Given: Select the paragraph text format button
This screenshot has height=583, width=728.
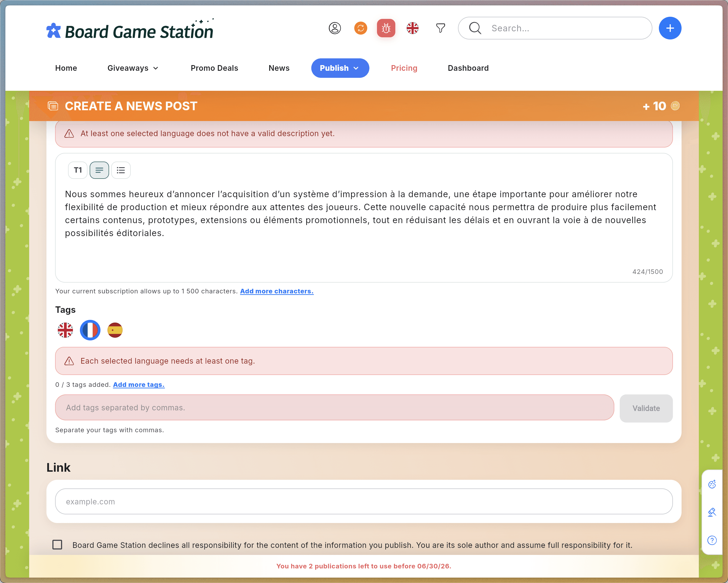Looking at the screenshot, I should (x=99, y=170).
